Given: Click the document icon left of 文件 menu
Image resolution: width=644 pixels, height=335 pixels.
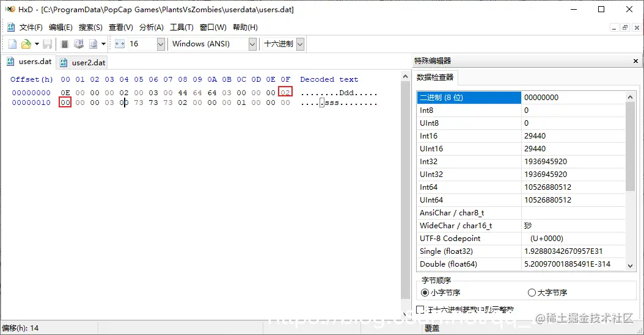Looking at the screenshot, I should (11, 27).
